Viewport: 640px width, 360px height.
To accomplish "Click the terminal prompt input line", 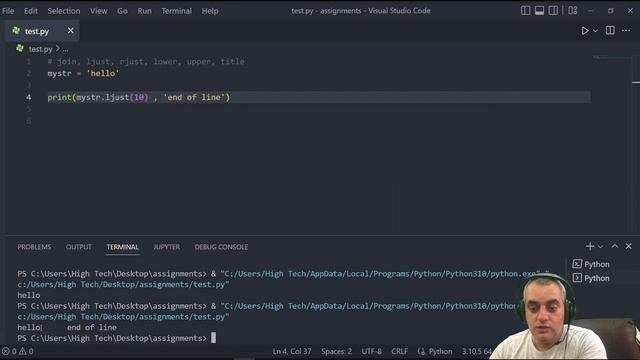I will 116,338.
